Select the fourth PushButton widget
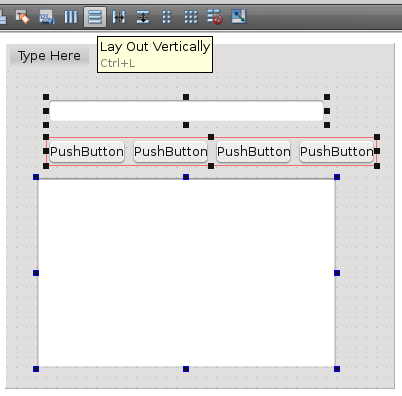 pyautogui.click(x=336, y=152)
